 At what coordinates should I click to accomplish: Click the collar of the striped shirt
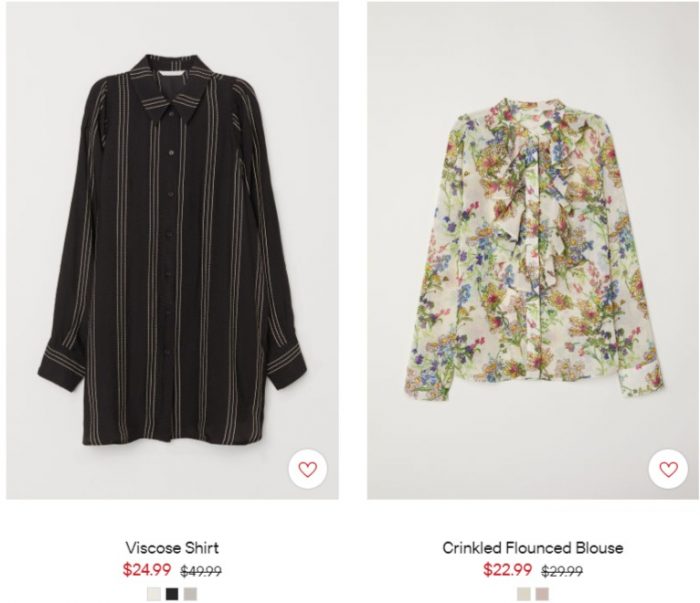[x=172, y=87]
